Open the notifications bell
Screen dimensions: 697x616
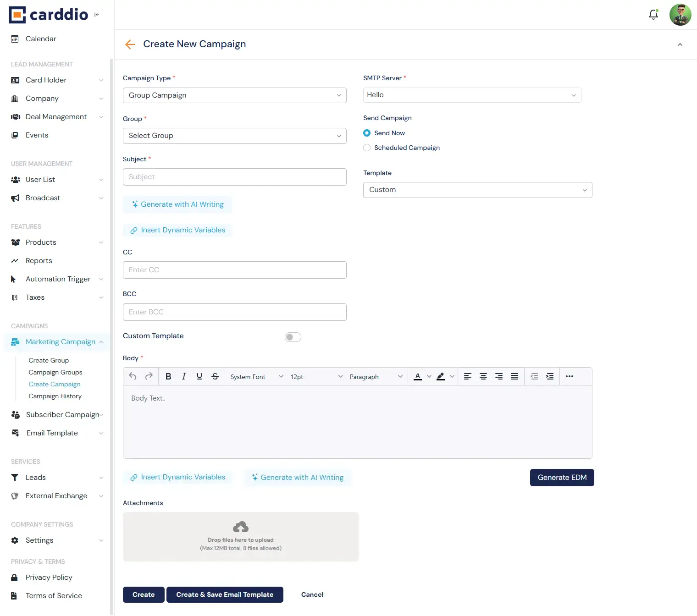[x=653, y=15]
